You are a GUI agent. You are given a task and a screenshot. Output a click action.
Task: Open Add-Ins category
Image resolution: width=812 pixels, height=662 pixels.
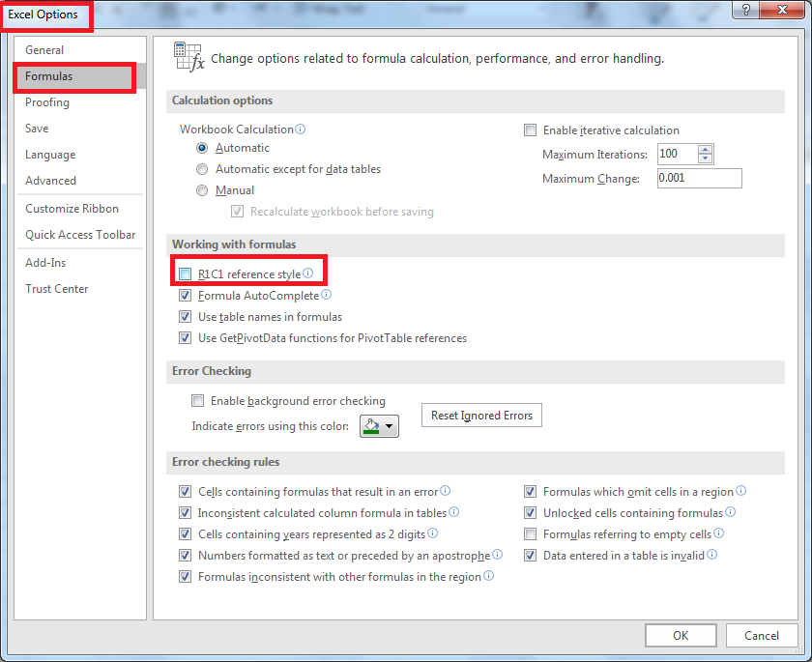[x=79, y=263]
